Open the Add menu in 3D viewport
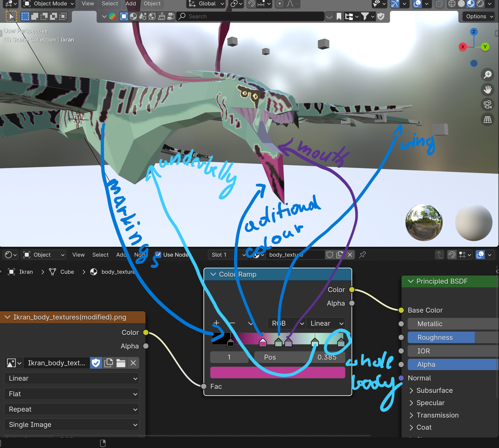The width and height of the screenshot is (499, 448). [x=131, y=4]
